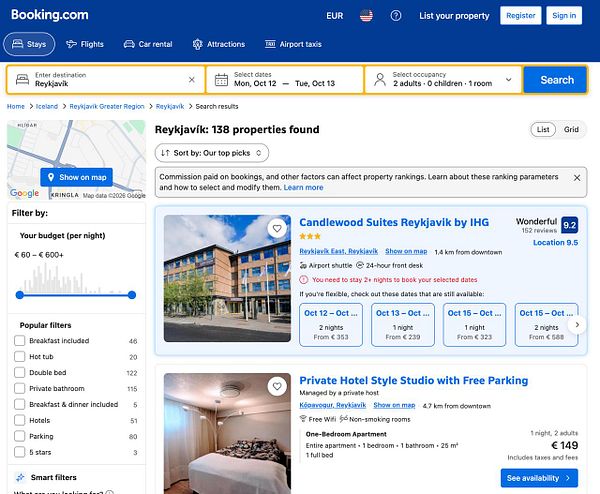Screen dimensions: 600x494
Task: Save Private Hotel Style Studio with heart icon
Action: [x=277, y=386]
